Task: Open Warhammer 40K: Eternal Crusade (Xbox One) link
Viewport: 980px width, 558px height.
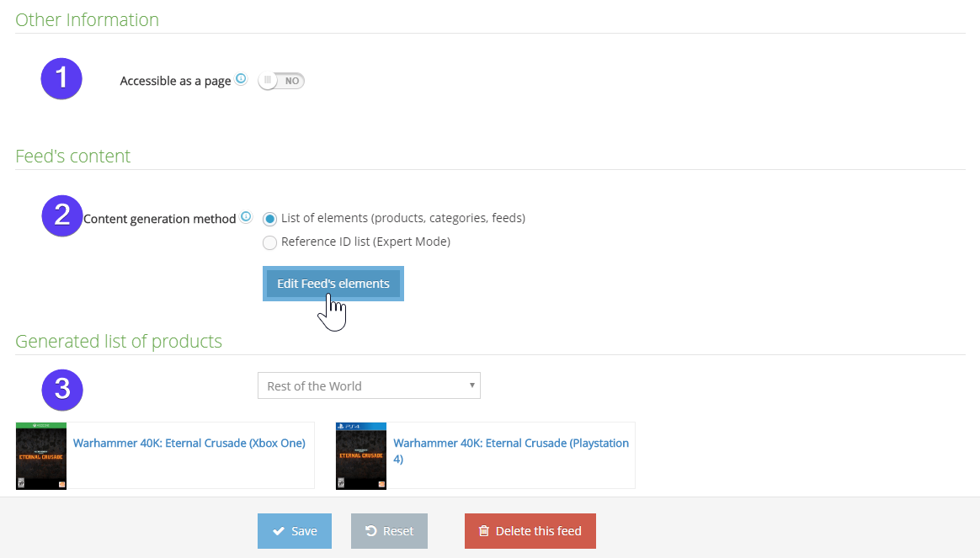Action: pos(189,443)
